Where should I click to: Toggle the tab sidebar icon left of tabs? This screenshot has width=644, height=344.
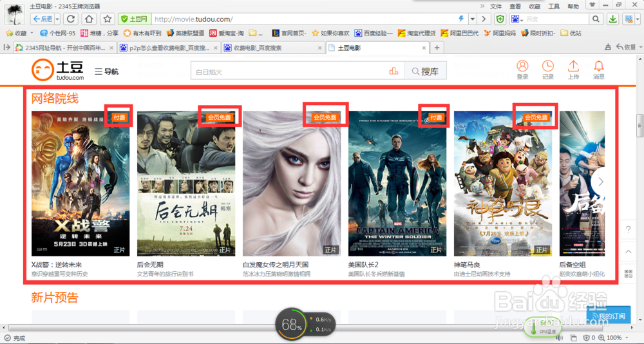(6, 48)
